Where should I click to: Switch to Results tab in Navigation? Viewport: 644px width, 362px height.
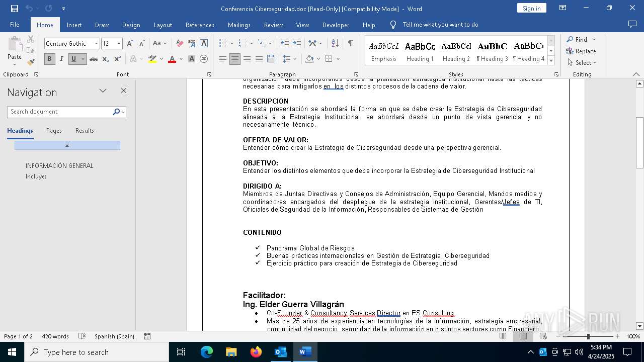[x=85, y=131]
